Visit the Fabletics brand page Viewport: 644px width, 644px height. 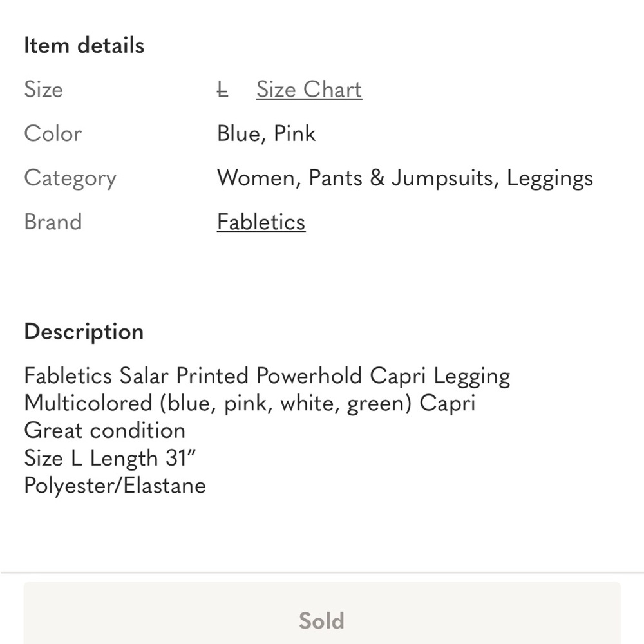(x=261, y=222)
